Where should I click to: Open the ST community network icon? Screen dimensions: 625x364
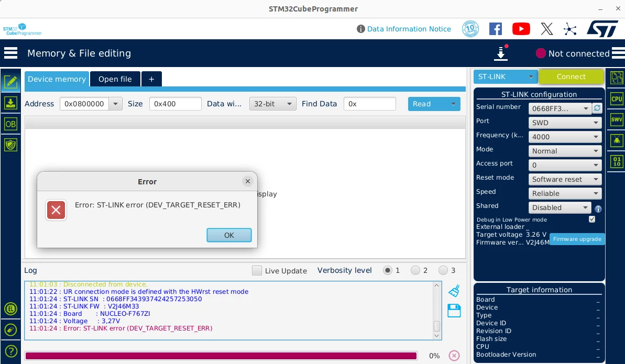click(x=570, y=29)
